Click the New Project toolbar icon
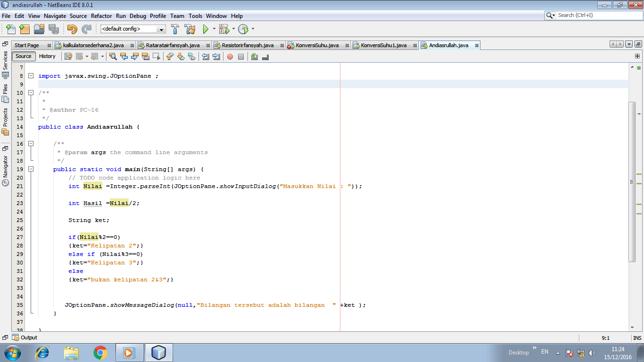 click(x=25, y=29)
